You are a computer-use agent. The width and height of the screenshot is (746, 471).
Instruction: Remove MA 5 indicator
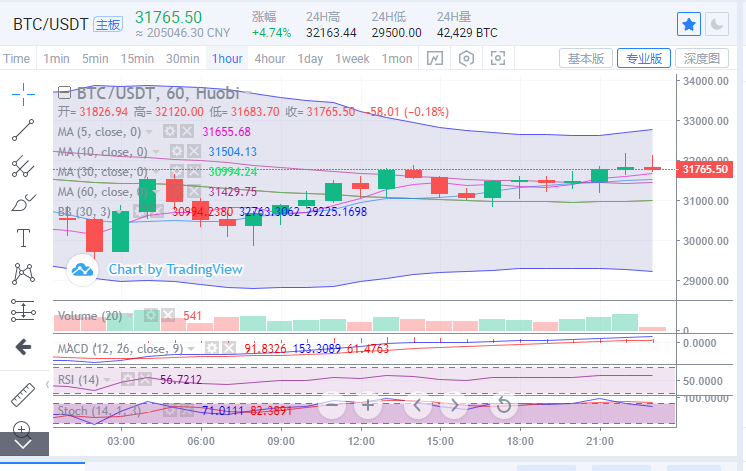187,131
